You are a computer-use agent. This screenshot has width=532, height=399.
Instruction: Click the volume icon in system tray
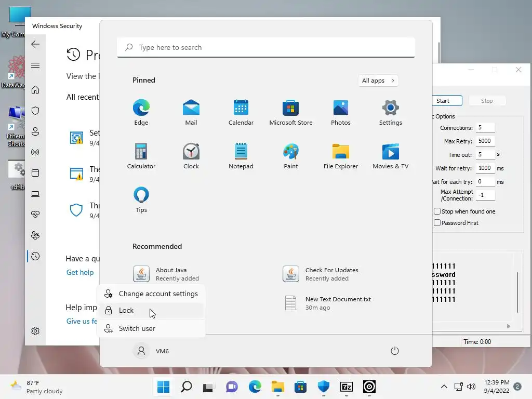point(471,387)
